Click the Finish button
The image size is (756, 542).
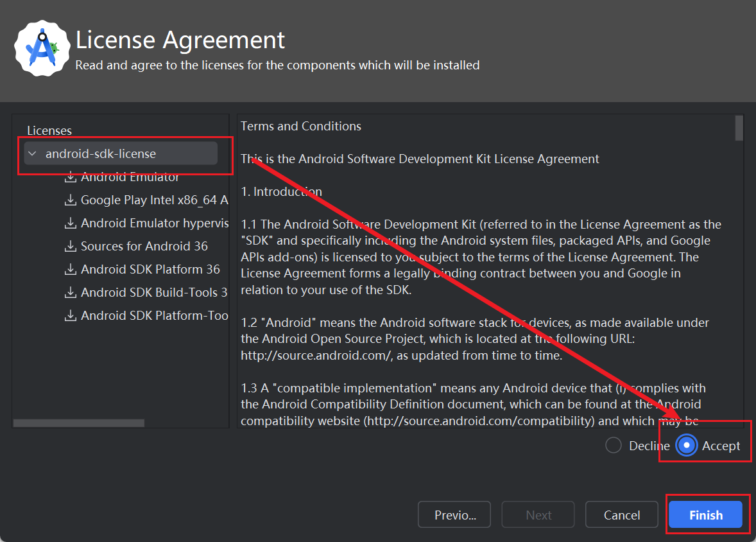point(706,515)
